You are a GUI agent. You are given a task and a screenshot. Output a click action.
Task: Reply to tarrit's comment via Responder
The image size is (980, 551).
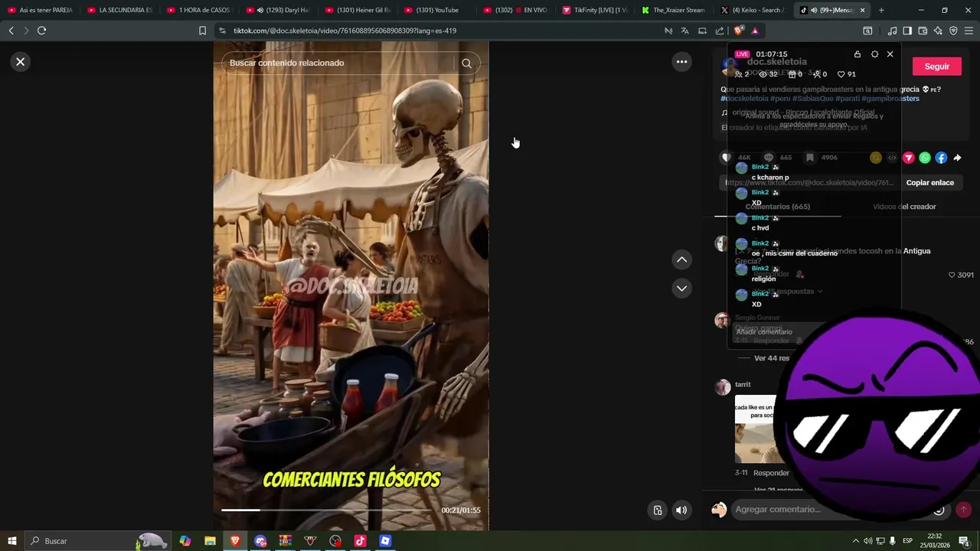click(x=771, y=473)
